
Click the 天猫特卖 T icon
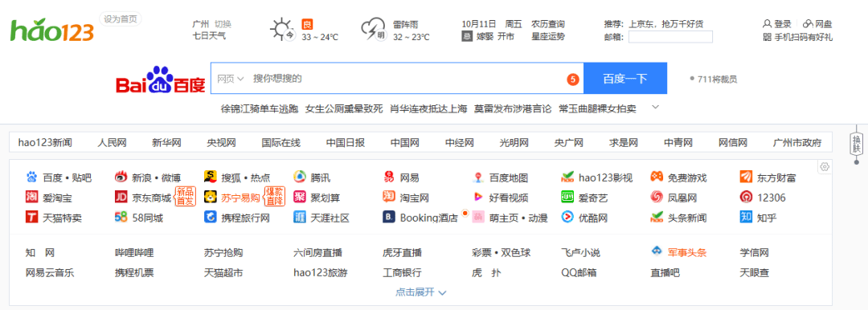[x=31, y=217]
